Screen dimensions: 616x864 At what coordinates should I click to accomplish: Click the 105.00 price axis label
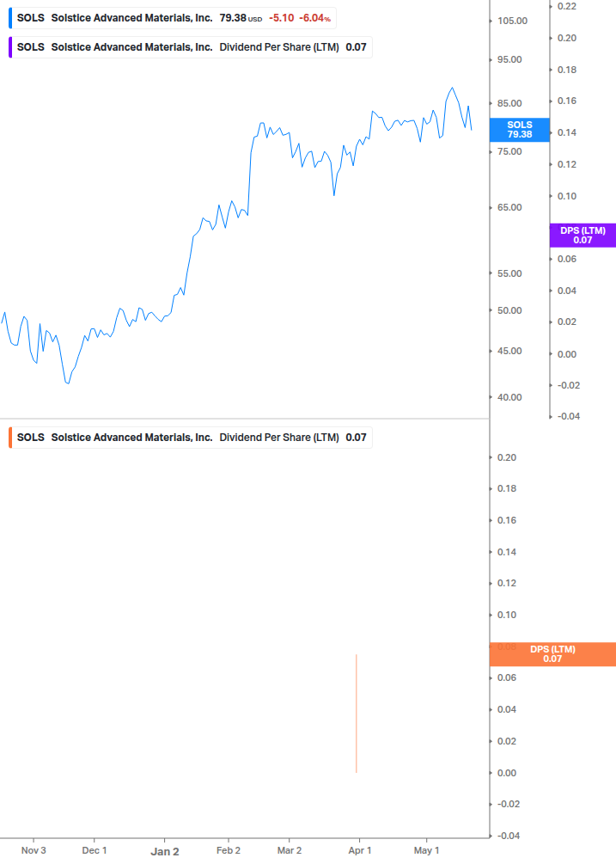(x=513, y=21)
